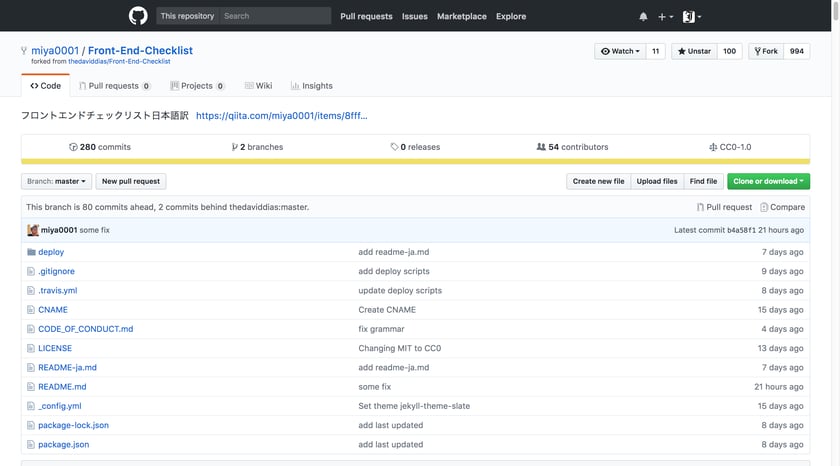Click the package.json file icon
Viewport: 840px width, 466px height.
pos(31,445)
